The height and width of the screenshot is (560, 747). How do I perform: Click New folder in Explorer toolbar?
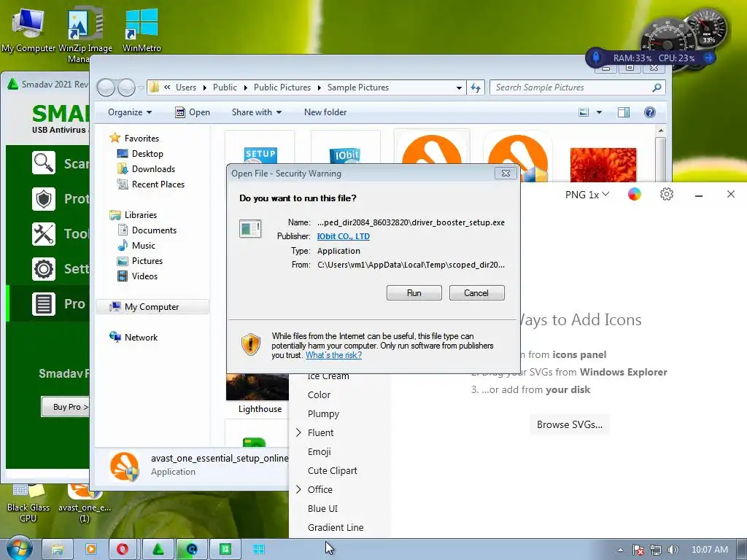click(325, 112)
